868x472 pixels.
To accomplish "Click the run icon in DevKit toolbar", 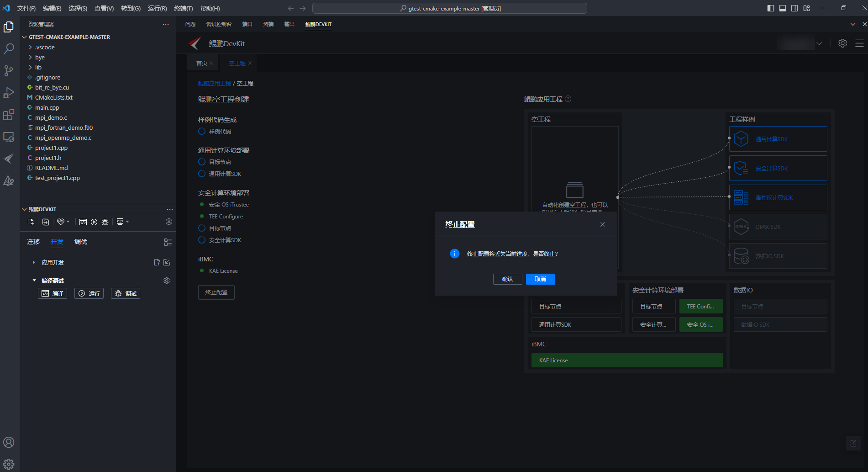I will click(94, 222).
